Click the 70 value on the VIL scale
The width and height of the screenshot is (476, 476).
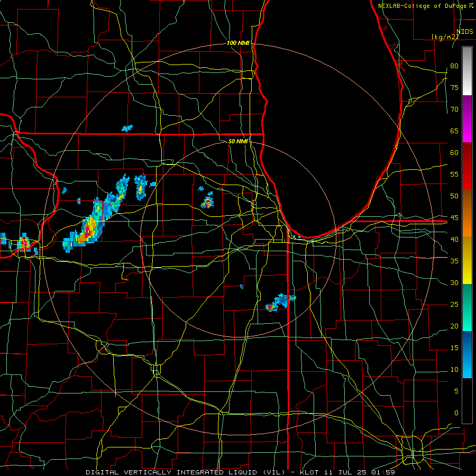coord(454,109)
